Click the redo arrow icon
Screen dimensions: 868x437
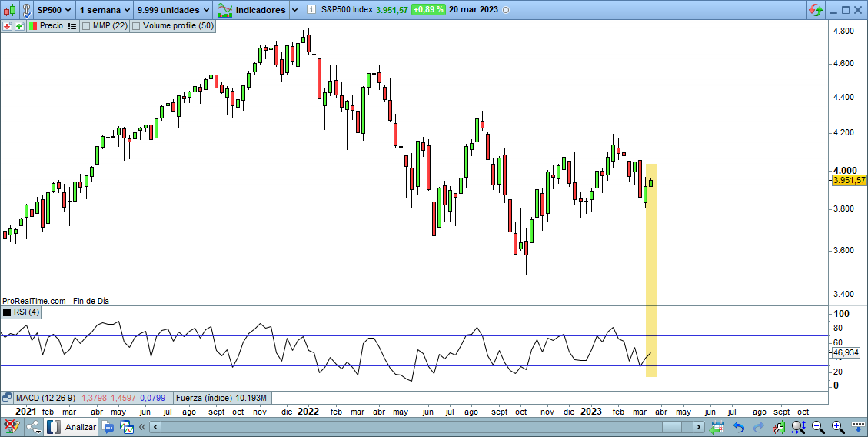(x=758, y=427)
